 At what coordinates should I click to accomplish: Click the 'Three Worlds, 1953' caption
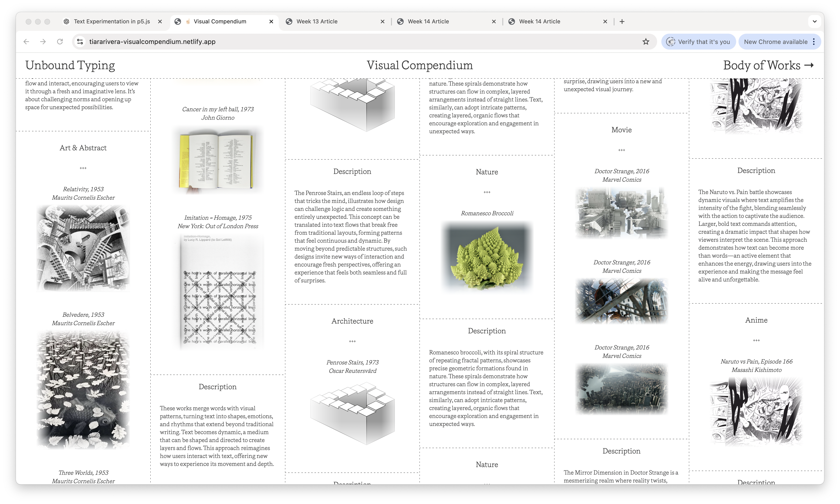click(x=83, y=473)
